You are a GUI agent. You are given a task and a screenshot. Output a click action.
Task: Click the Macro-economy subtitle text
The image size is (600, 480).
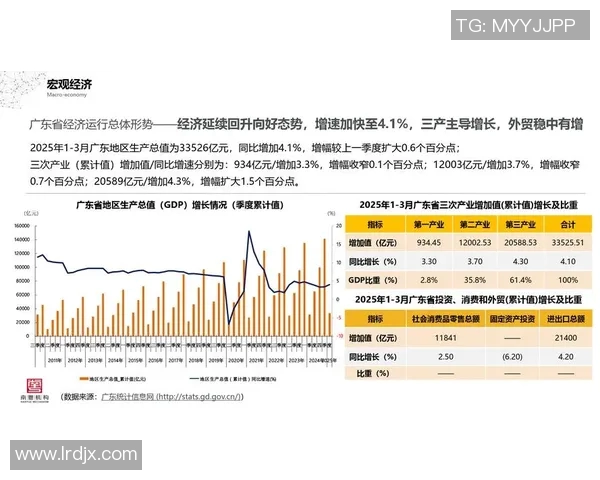point(67,95)
